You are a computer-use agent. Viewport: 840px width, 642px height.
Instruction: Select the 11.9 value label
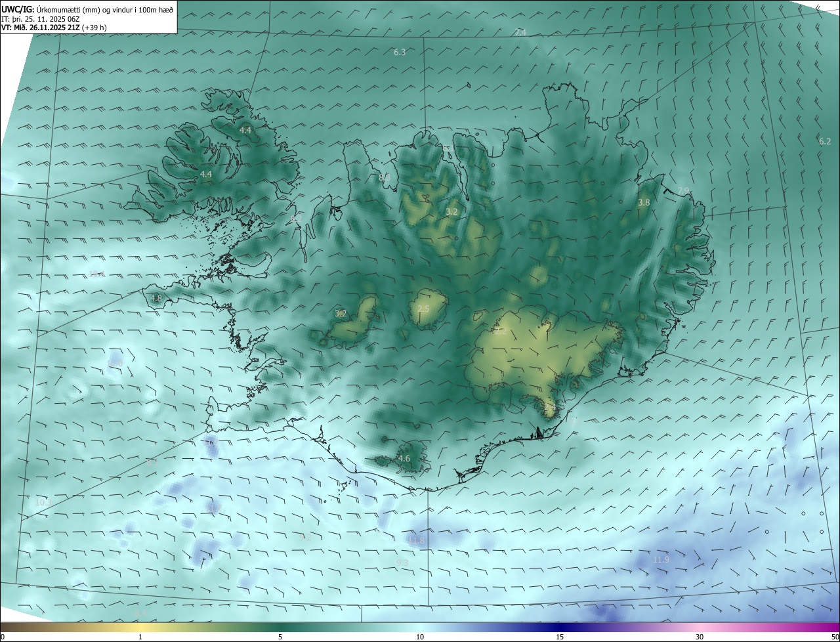tap(661, 559)
